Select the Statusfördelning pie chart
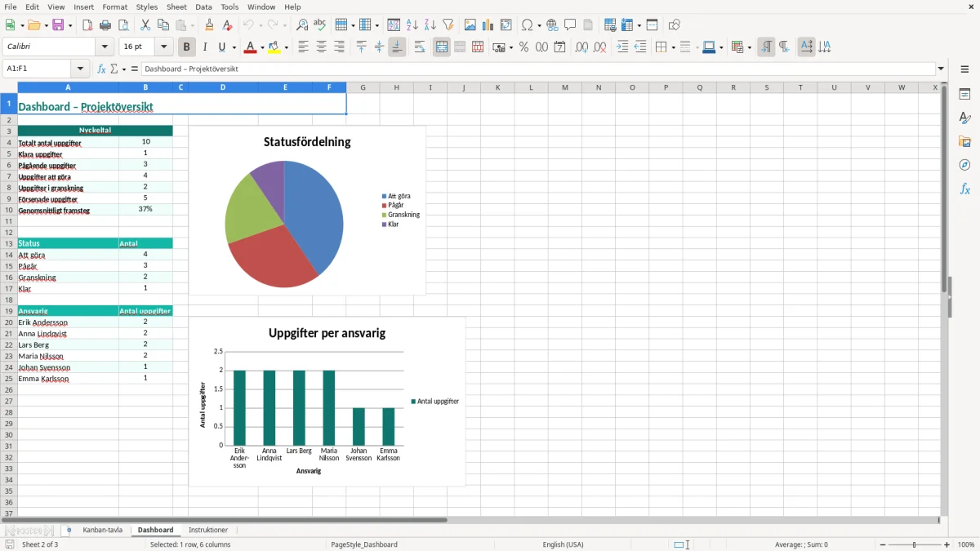The image size is (980, 551). 307,210
